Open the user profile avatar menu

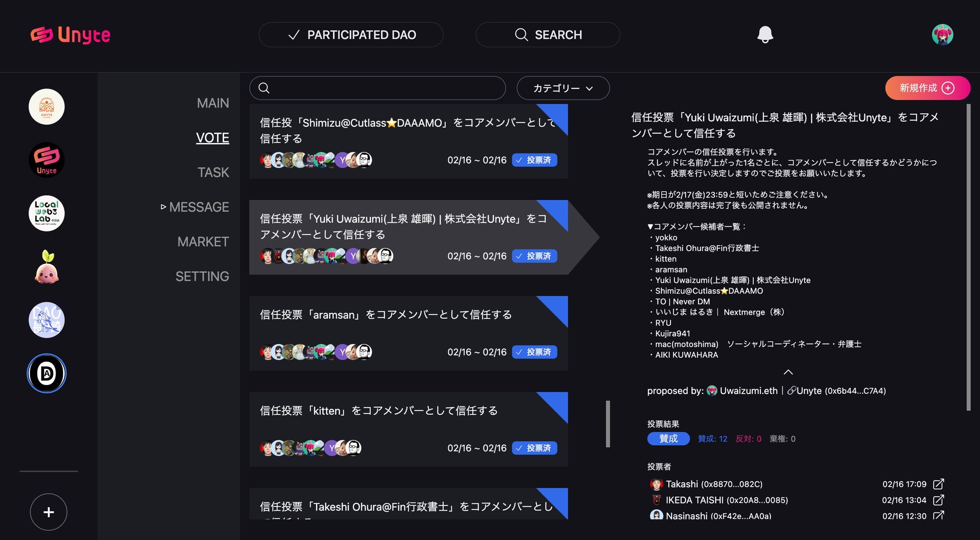point(942,35)
